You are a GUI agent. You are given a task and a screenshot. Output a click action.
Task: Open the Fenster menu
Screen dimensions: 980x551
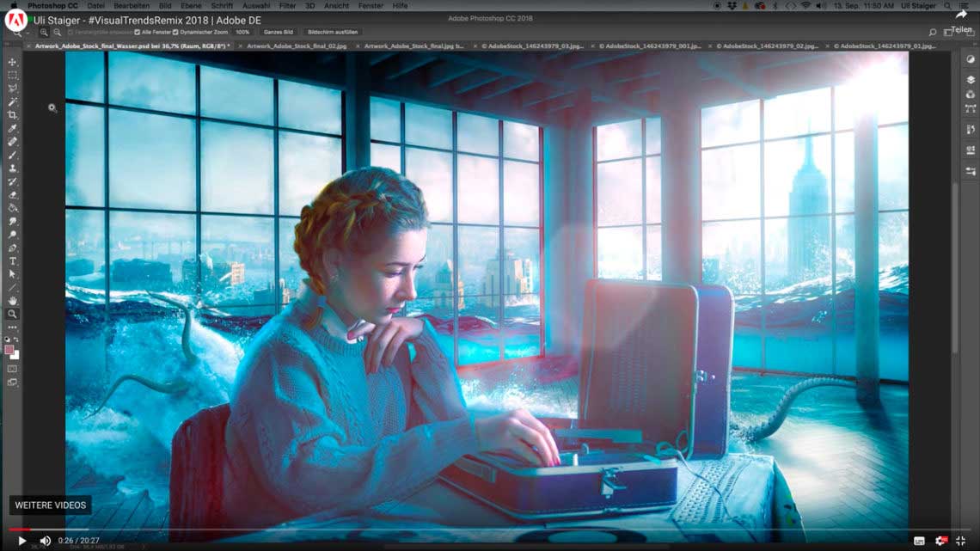tap(371, 6)
